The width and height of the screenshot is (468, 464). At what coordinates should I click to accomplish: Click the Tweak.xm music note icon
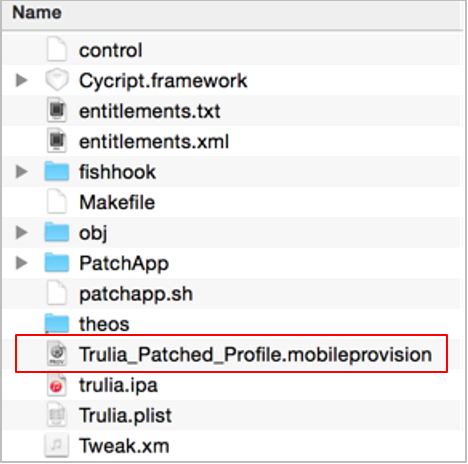[57, 446]
